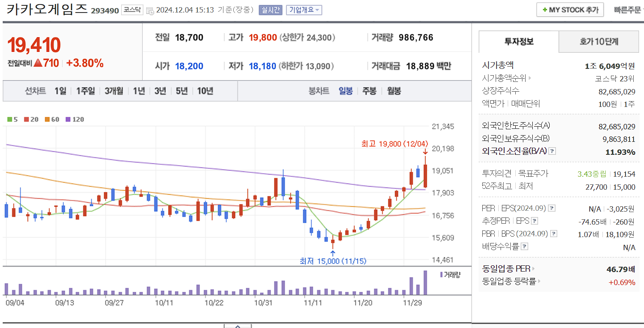
Task: Enable the 실시간 real-time quote mode
Action: pyautogui.click(x=271, y=9)
